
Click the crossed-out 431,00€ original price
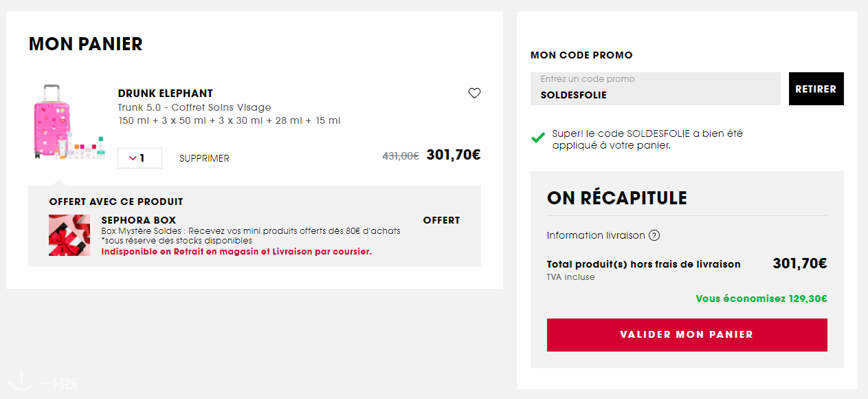pyautogui.click(x=401, y=156)
